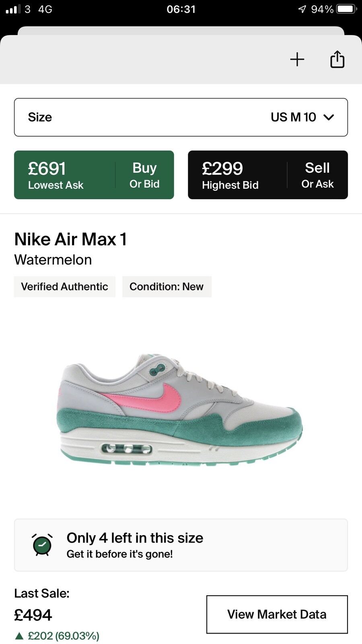Tap the battery icon in status bar
Image resolution: width=362 pixels, height=644 pixels.
click(x=346, y=9)
